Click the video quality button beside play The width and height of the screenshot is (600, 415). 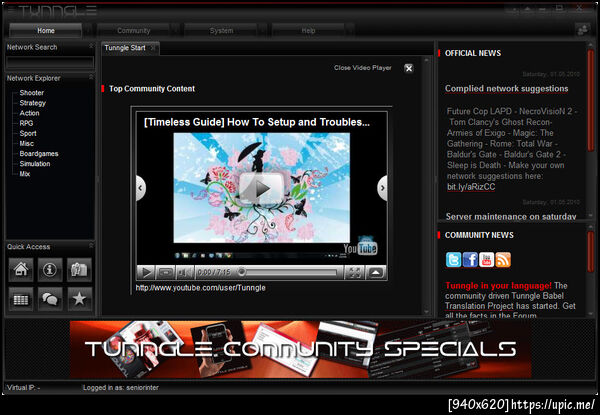coord(166,273)
